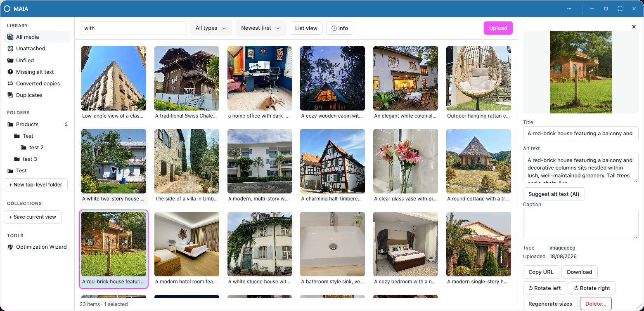The image size is (644, 311).
Task: Select the Swiss Chalet thumbnail
Action: [187, 78]
